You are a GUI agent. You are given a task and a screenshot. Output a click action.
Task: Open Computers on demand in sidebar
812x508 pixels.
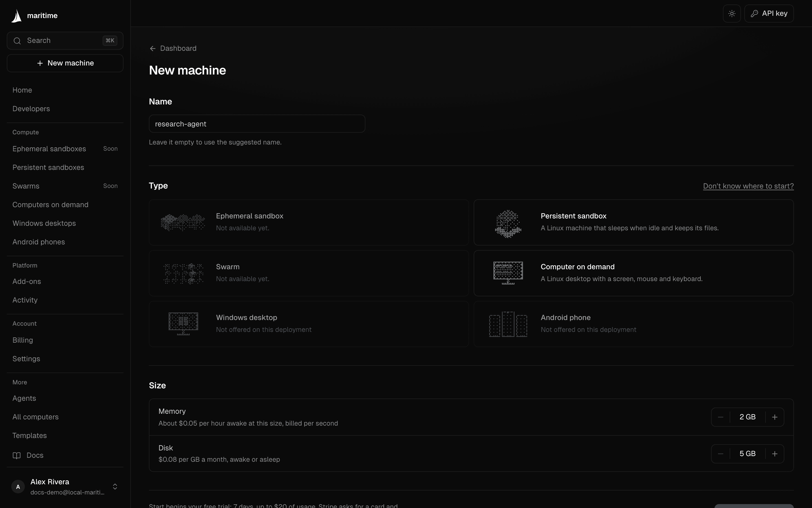click(x=65, y=205)
